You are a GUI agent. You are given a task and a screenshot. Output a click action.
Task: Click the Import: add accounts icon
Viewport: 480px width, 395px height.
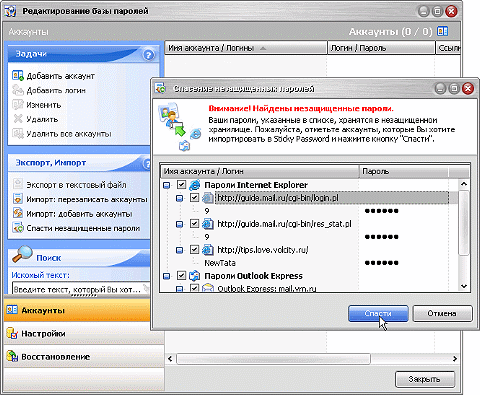[x=18, y=213]
